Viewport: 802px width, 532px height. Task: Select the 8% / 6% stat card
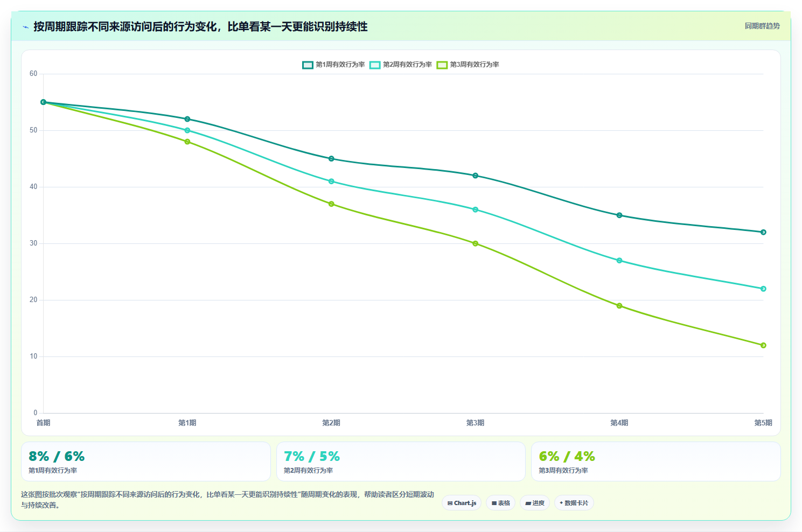click(x=145, y=461)
